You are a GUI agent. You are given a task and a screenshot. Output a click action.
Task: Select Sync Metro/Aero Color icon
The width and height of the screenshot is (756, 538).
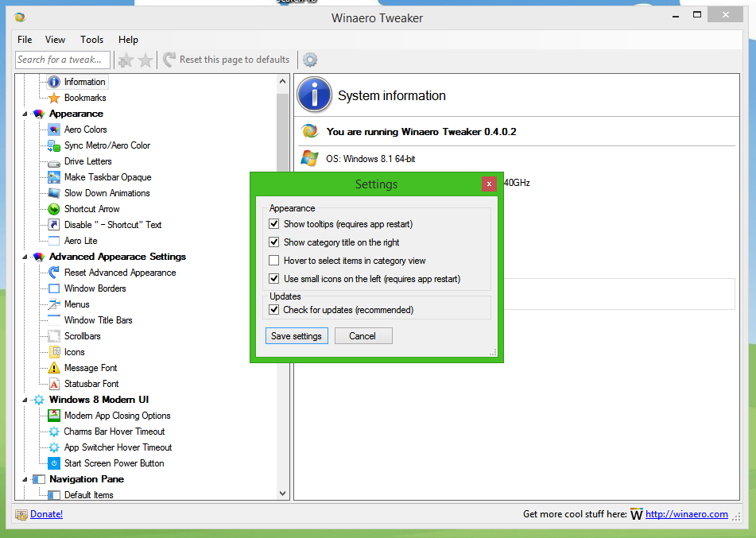click(x=54, y=145)
